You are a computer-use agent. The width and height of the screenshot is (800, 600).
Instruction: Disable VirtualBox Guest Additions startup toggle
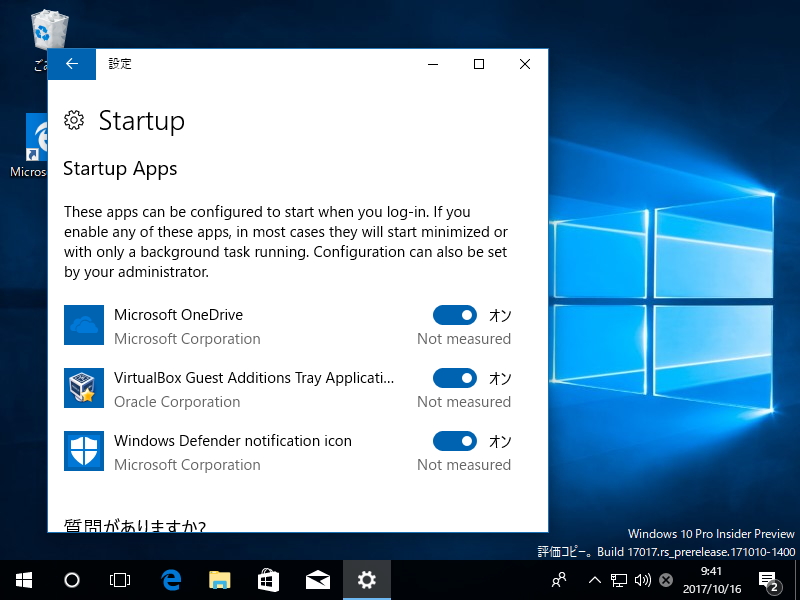coord(455,378)
